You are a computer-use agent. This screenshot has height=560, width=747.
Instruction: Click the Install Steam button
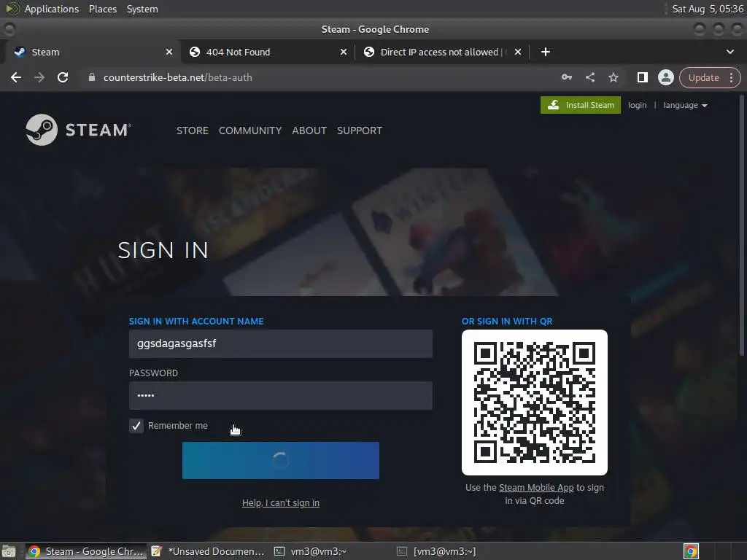pos(580,105)
